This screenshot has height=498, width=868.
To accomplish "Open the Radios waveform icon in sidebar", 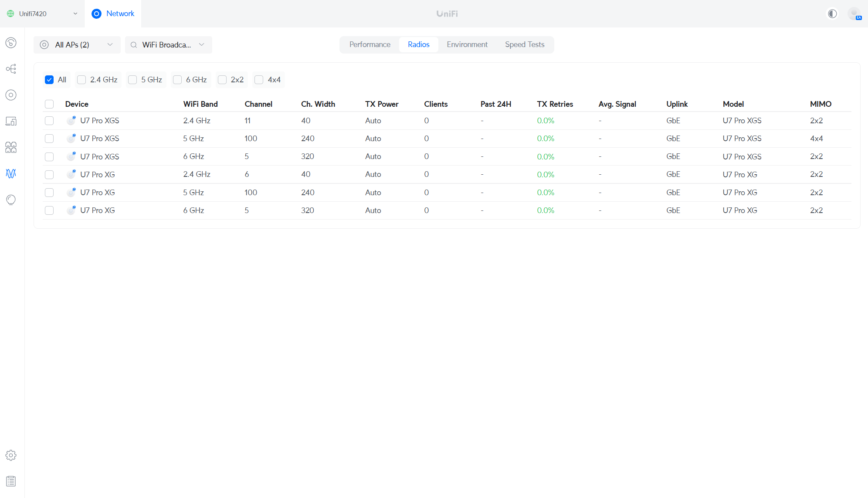I will coord(11,173).
